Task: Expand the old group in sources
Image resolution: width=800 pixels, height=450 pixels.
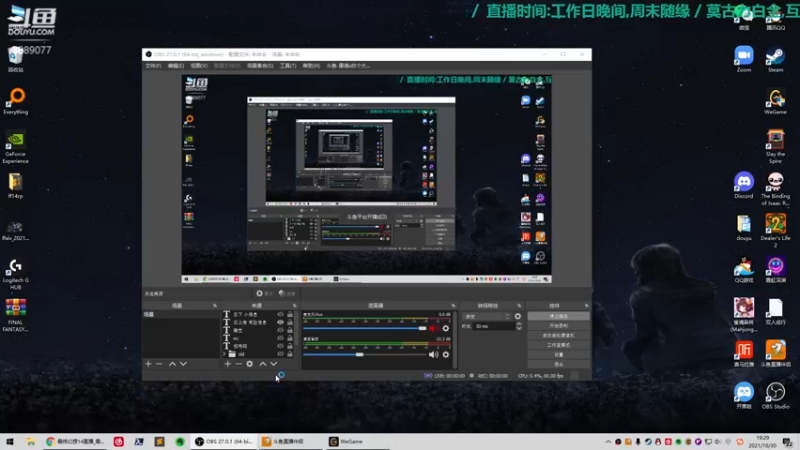Action: point(224,354)
